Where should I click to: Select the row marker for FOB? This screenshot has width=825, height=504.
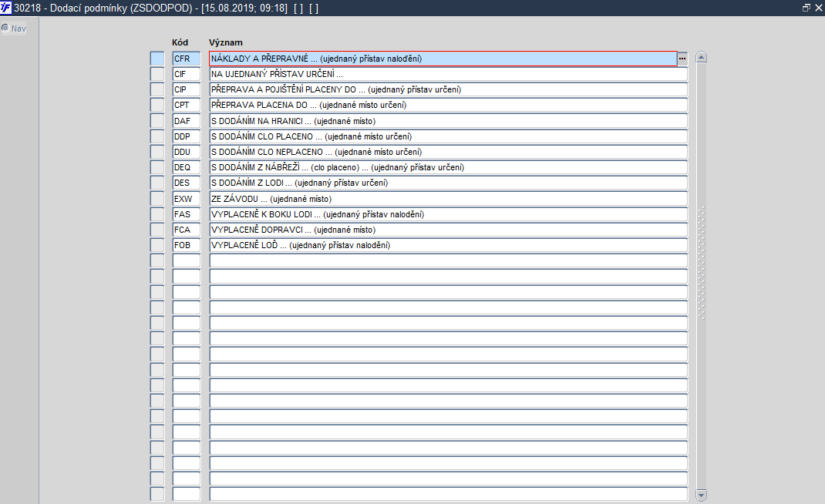point(157,245)
